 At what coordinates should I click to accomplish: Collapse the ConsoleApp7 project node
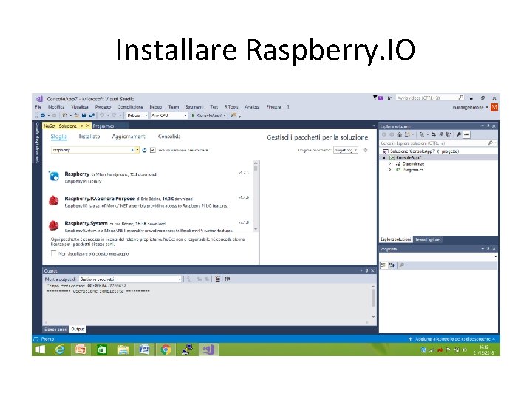click(x=384, y=158)
